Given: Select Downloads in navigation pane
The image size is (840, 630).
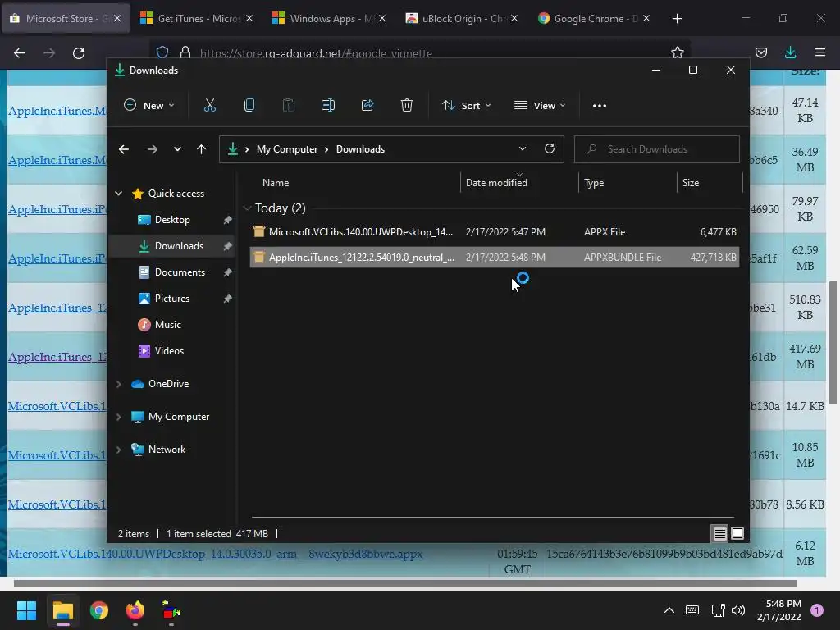Looking at the screenshot, I should click(171, 246).
